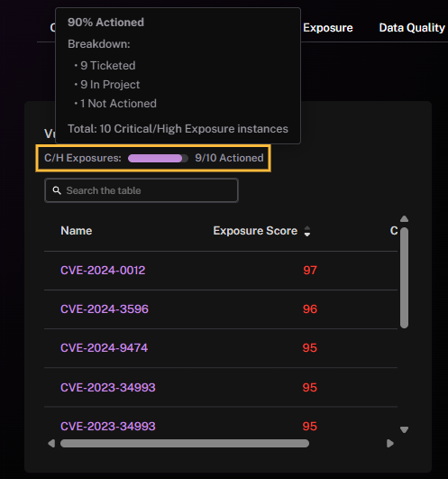Viewport: 448px width, 479px height.
Task: Open the first CVE-2023-34993 link
Action: (108, 388)
